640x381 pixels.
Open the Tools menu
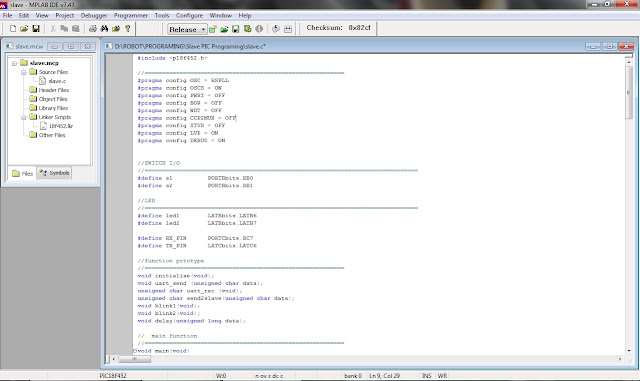(162, 16)
